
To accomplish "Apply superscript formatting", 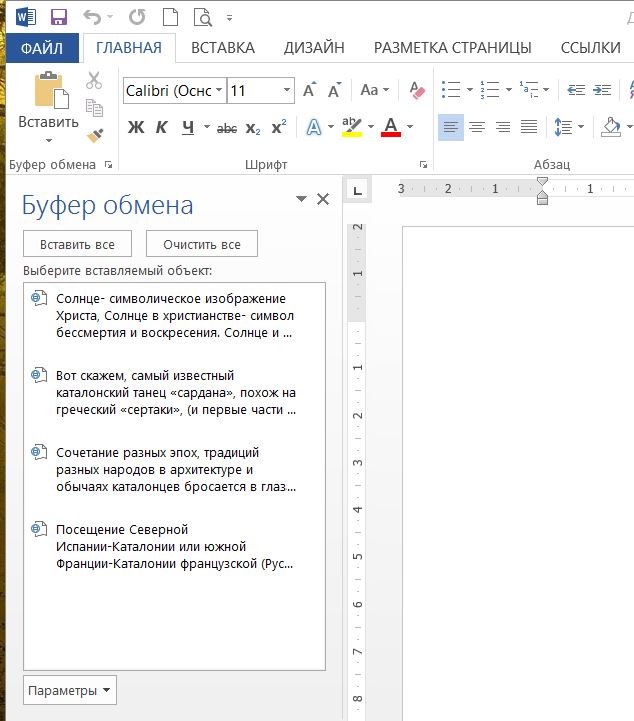I will click(x=279, y=127).
